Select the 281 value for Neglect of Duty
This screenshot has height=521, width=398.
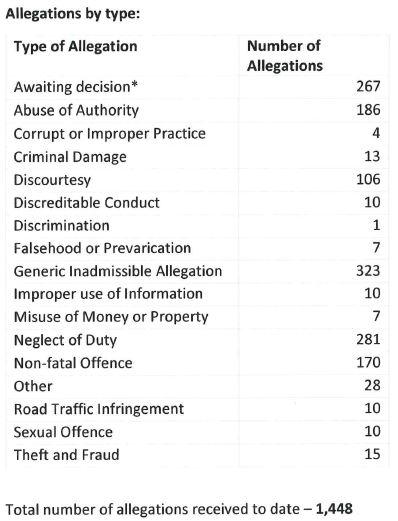pos(368,340)
